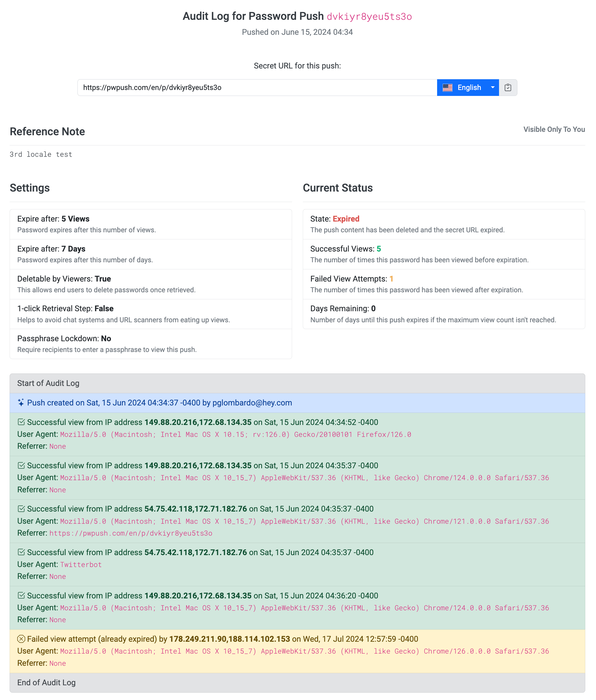The image size is (596, 700).
Task: Click sparkle icon beside Push created entry
Action: tap(21, 403)
